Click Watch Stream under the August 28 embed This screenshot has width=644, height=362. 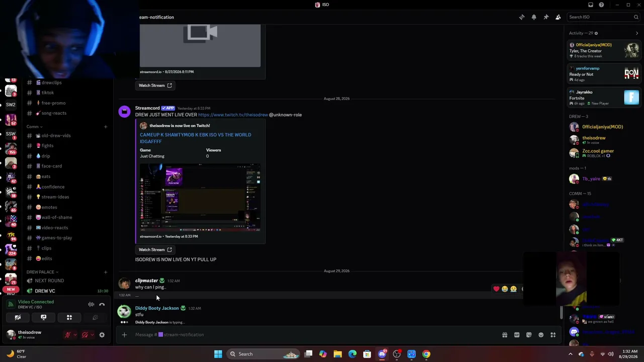click(x=155, y=250)
